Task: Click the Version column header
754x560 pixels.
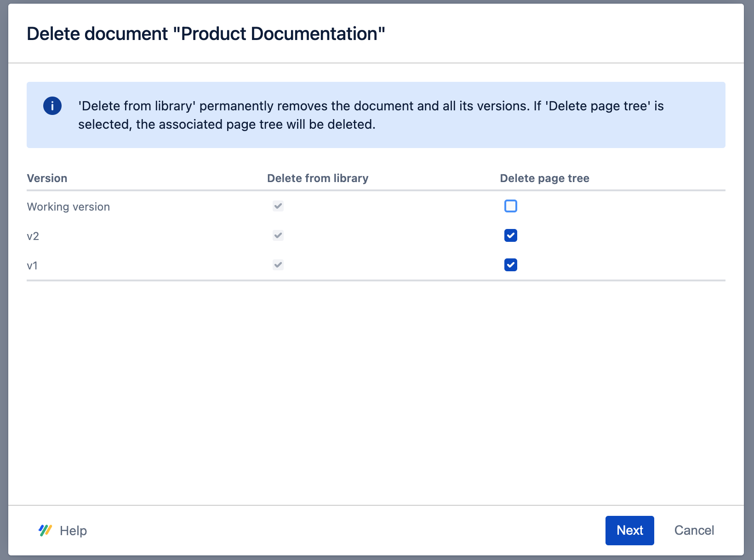Action: click(x=47, y=178)
